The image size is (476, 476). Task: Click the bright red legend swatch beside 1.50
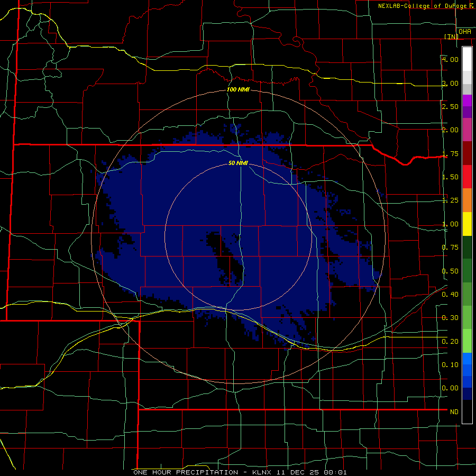click(x=467, y=177)
